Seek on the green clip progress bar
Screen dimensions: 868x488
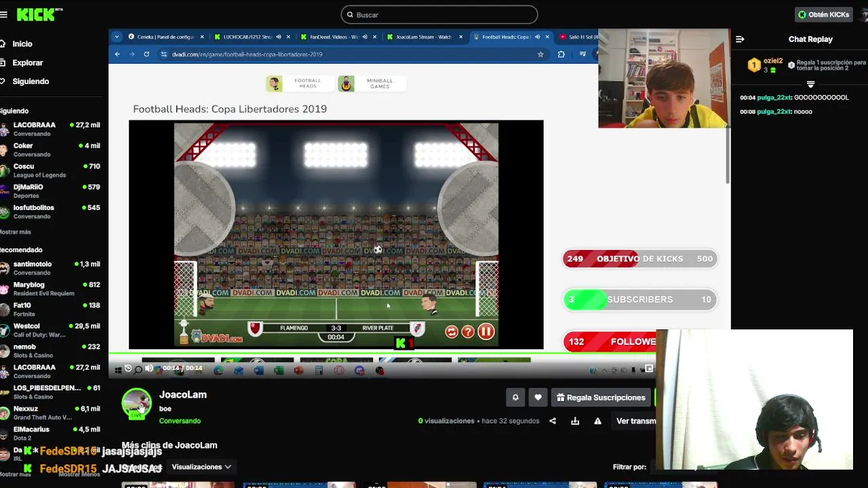click(382, 353)
